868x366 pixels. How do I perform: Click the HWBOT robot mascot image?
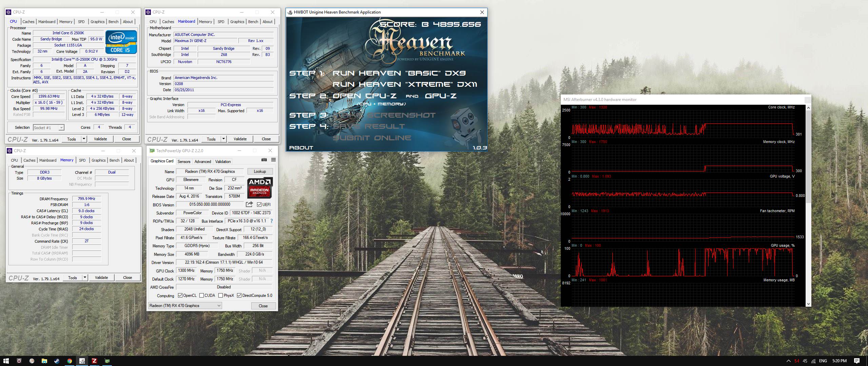(467, 126)
